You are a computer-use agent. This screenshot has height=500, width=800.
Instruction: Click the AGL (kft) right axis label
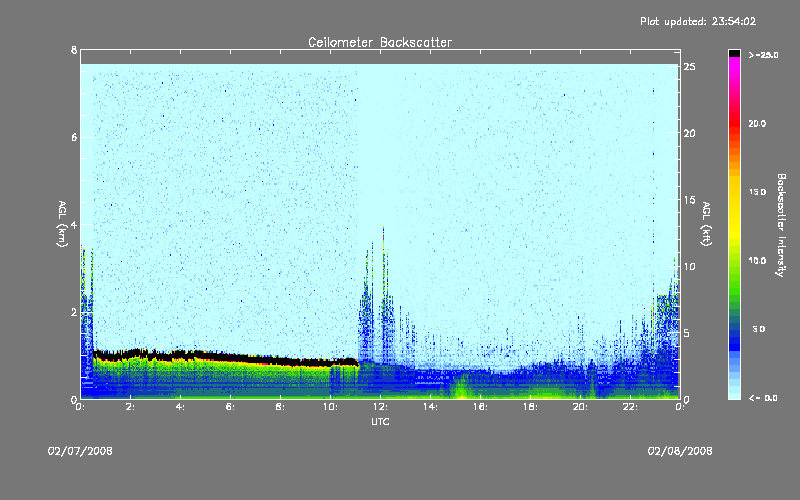[706, 223]
